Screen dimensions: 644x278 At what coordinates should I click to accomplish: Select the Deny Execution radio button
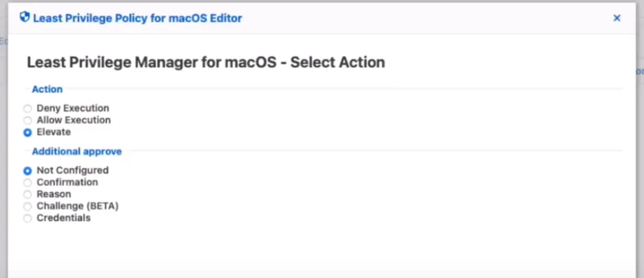click(x=28, y=109)
